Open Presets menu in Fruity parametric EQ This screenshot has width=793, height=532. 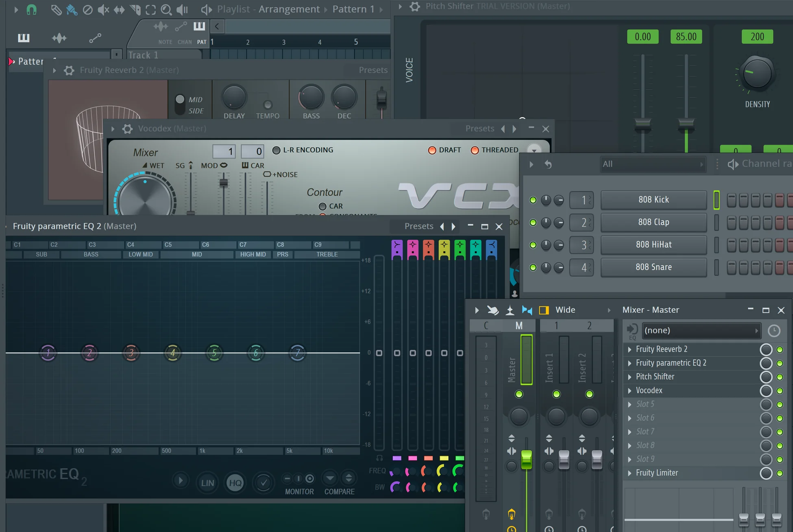click(419, 227)
